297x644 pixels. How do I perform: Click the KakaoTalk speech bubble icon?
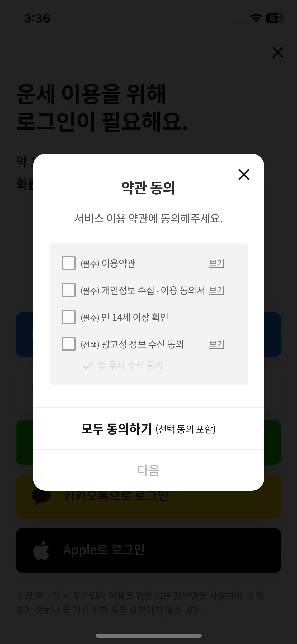point(41,496)
